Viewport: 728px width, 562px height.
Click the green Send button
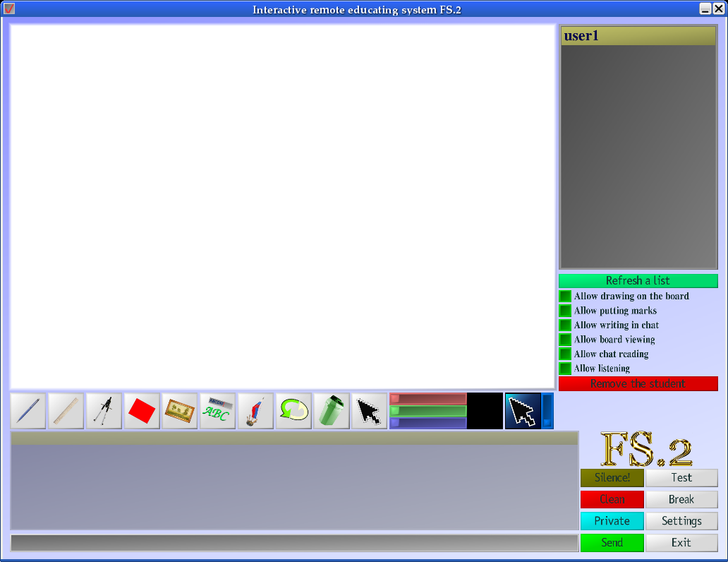point(612,542)
